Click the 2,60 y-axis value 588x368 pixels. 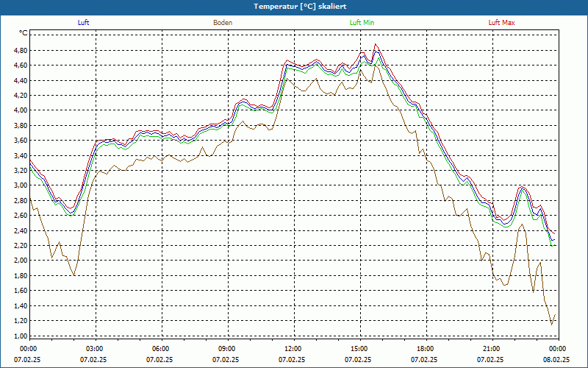pyautogui.click(x=21, y=216)
